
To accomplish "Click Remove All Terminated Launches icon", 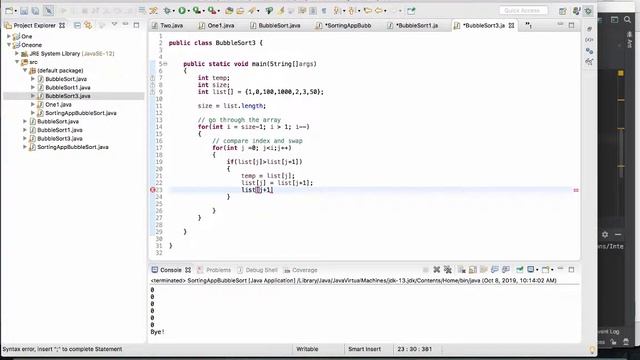I will point(448,269).
